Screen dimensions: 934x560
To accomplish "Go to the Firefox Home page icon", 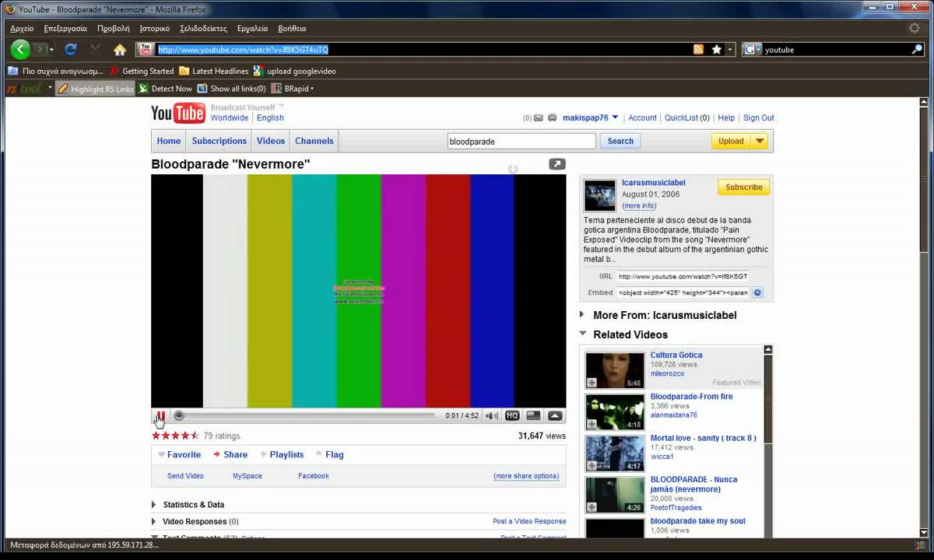I will [120, 49].
